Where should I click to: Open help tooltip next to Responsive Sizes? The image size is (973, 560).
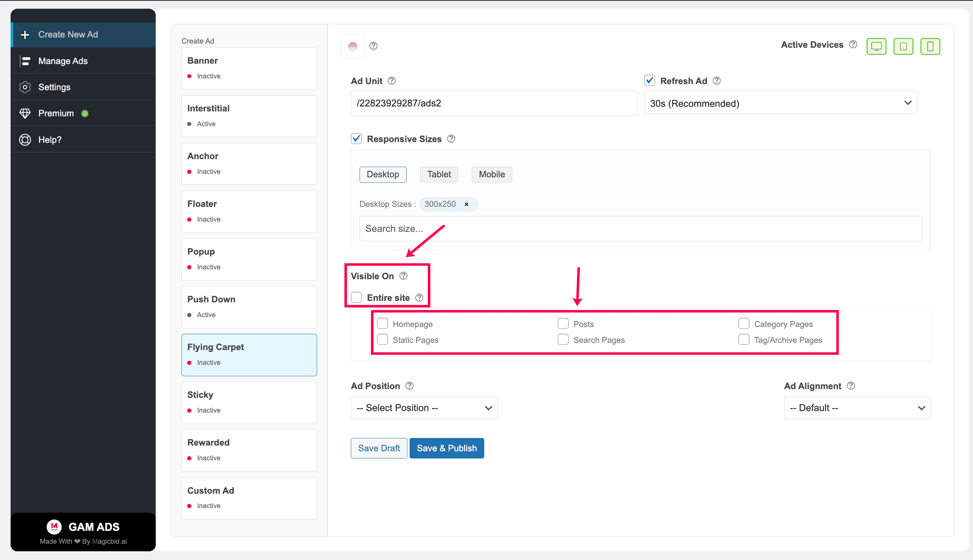[451, 138]
